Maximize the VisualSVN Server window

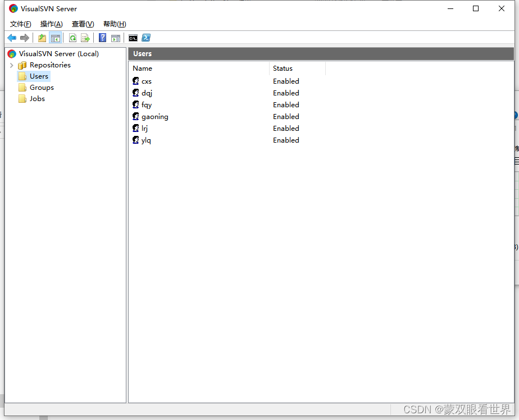click(476, 8)
